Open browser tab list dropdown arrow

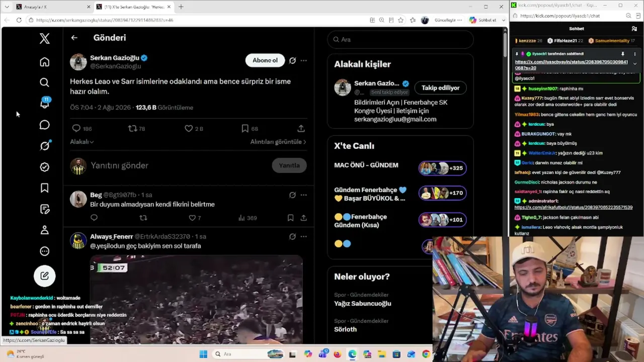click(x=7, y=7)
